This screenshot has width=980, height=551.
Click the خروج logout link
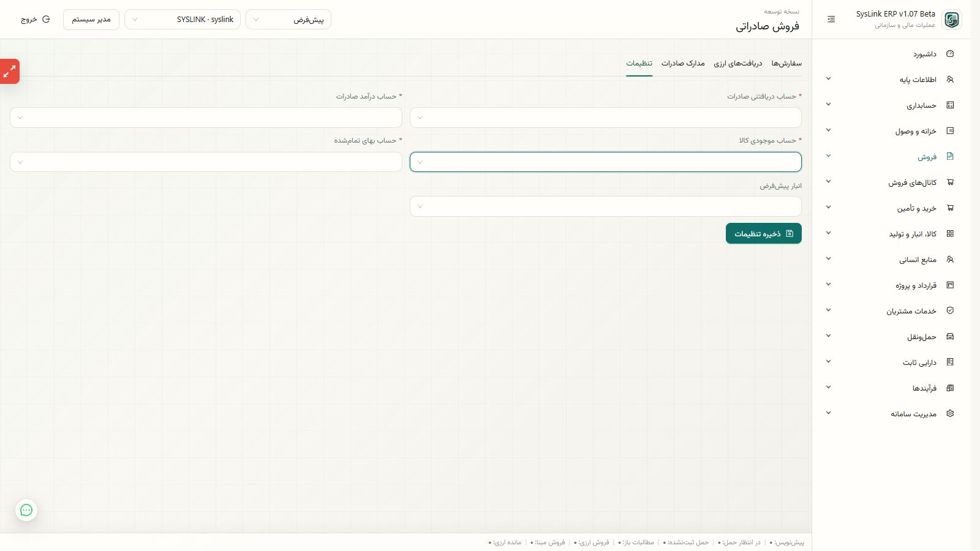coord(36,20)
